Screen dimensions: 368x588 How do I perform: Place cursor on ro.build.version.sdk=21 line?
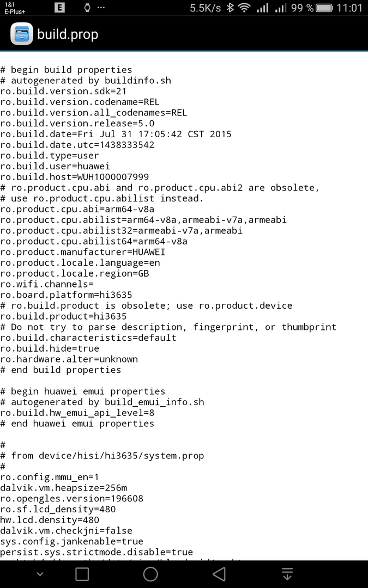coord(63,91)
